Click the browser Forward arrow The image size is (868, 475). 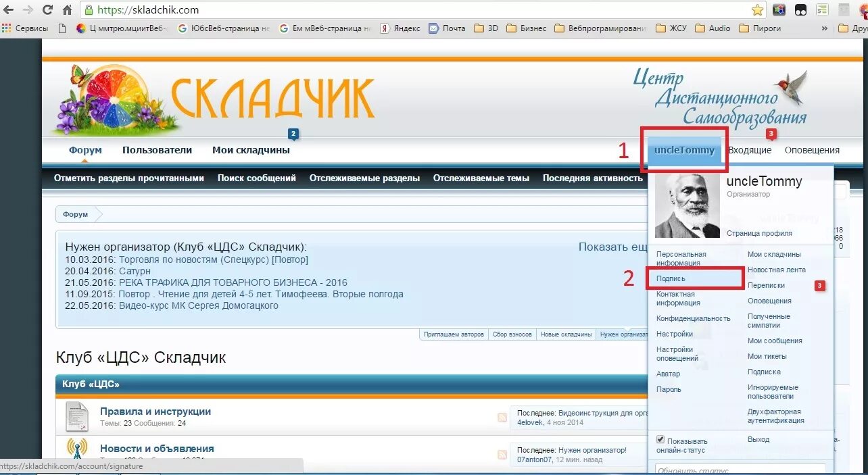(28, 10)
